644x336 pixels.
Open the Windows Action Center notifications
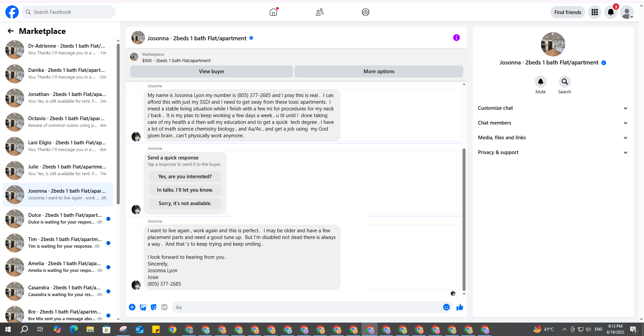(x=634, y=329)
